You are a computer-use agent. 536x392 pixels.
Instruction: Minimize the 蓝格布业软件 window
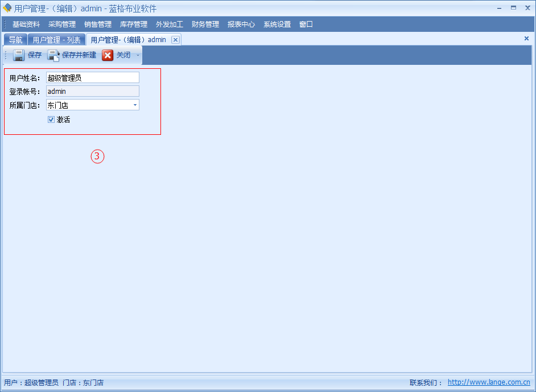(x=499, y=8)
